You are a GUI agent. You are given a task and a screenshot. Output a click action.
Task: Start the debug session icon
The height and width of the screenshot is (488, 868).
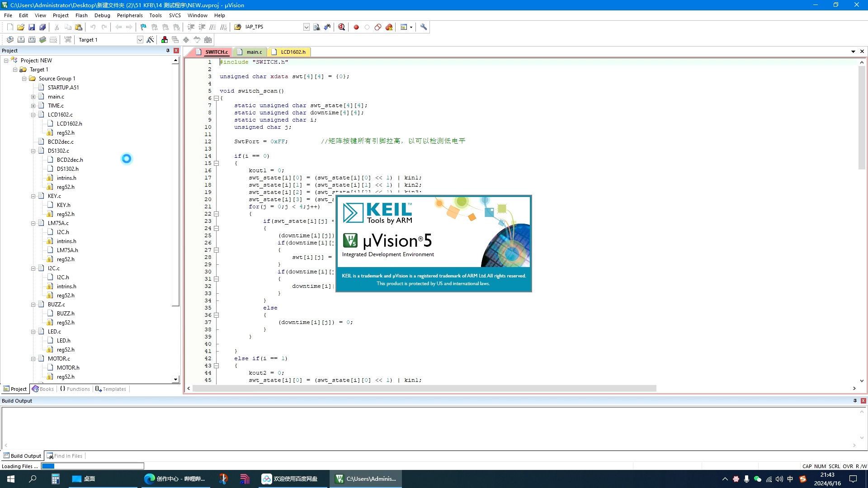pyautogui.click(x=341, y=27)
